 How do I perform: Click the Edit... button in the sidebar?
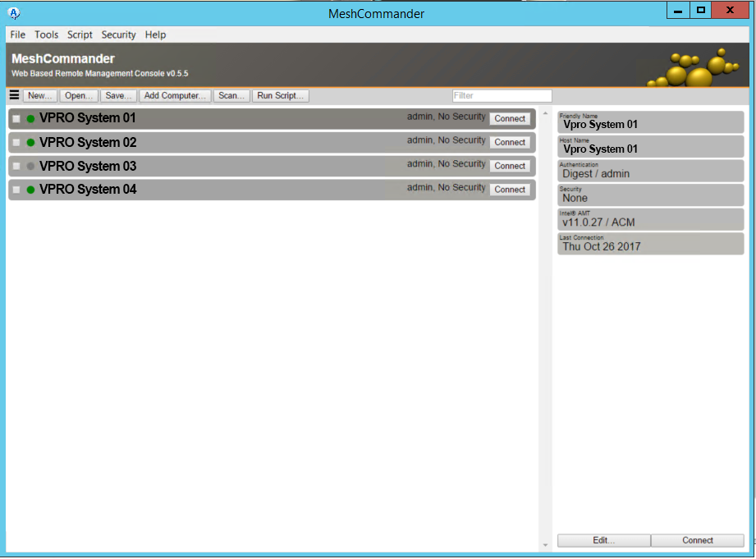click(x=603, y=540)
